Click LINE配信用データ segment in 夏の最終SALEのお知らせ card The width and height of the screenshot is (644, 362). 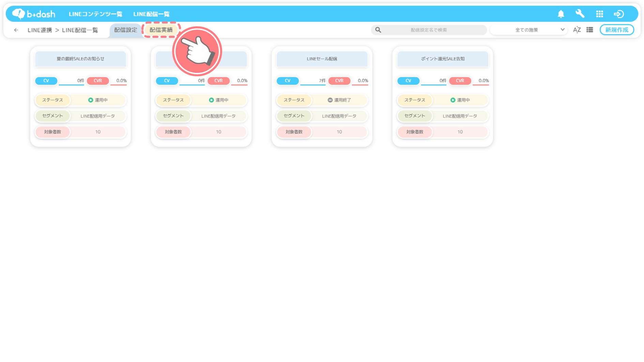coord(97,116)
